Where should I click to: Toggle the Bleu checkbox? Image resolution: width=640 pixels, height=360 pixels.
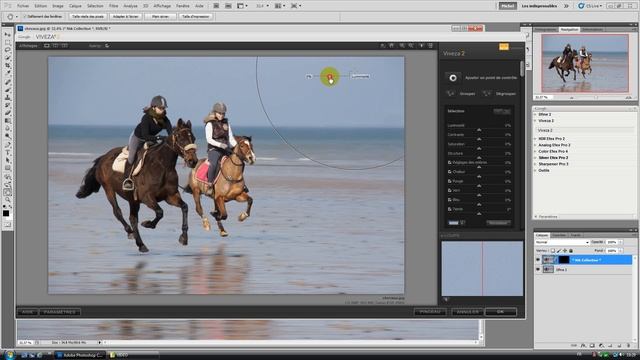click(449, 200)
